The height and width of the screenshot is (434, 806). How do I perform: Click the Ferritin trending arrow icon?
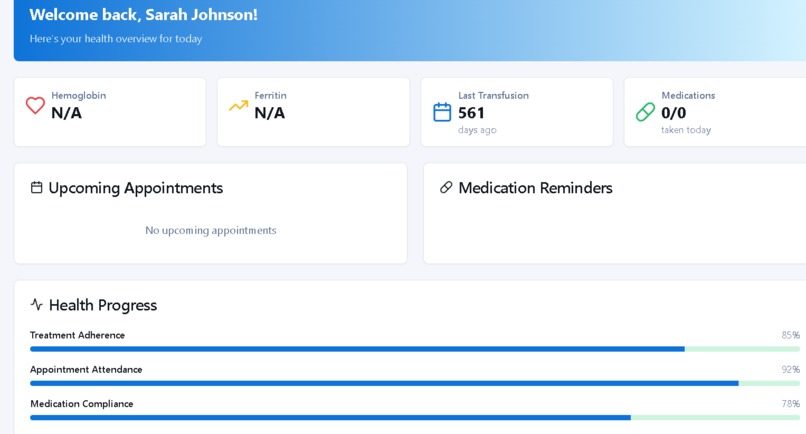[239, 105]
